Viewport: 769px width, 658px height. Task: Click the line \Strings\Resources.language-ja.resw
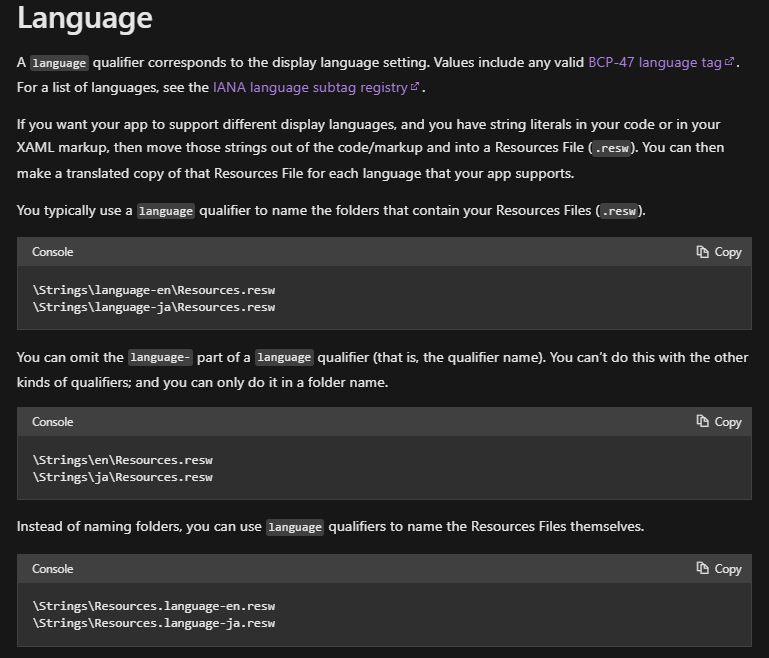point(154,624)
